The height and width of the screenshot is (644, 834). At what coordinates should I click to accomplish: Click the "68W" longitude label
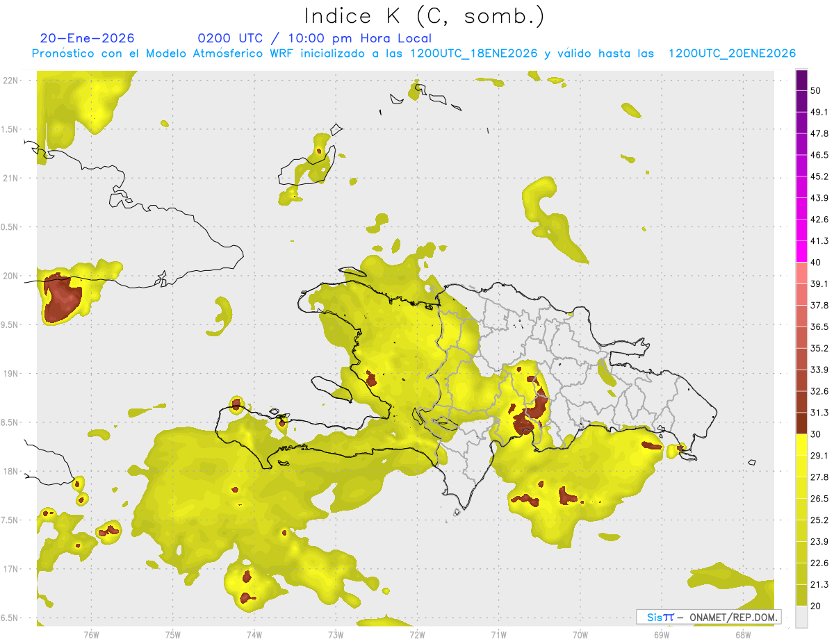pos(743,634)
